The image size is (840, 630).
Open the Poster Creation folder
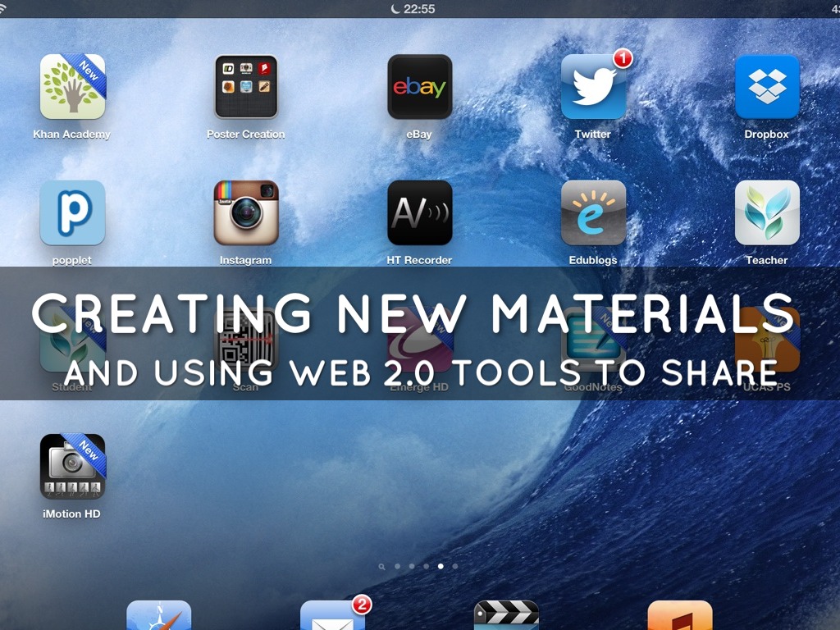coord(246,87)
